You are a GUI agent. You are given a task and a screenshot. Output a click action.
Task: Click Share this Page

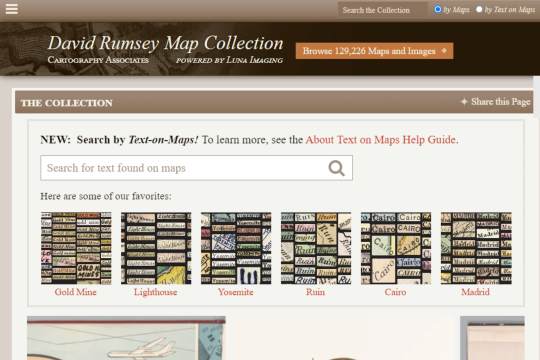click(x=500, y=102)
